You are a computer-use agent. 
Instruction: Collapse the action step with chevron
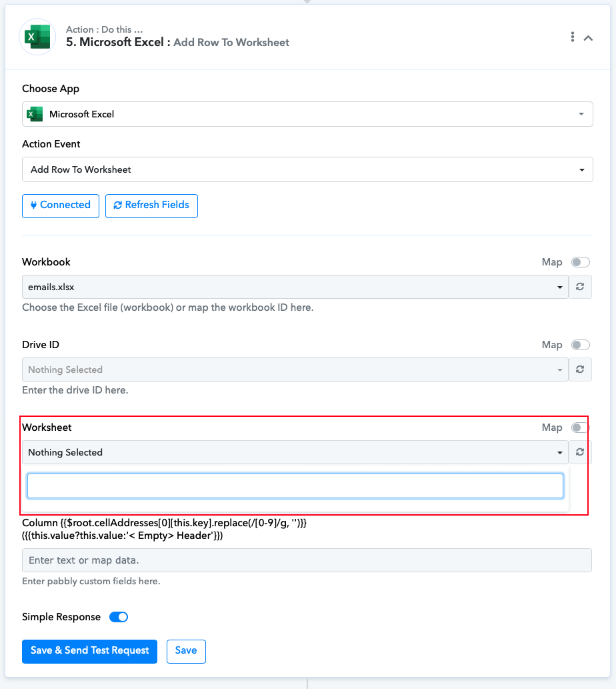click(589, 38)
